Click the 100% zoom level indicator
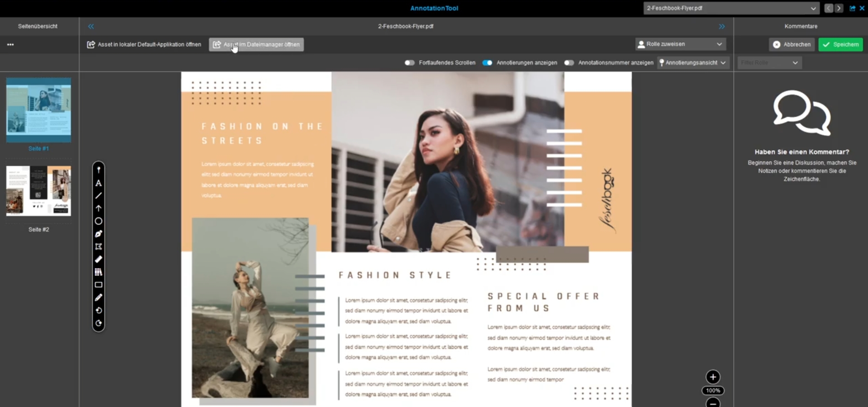 [x=713, y=391]
